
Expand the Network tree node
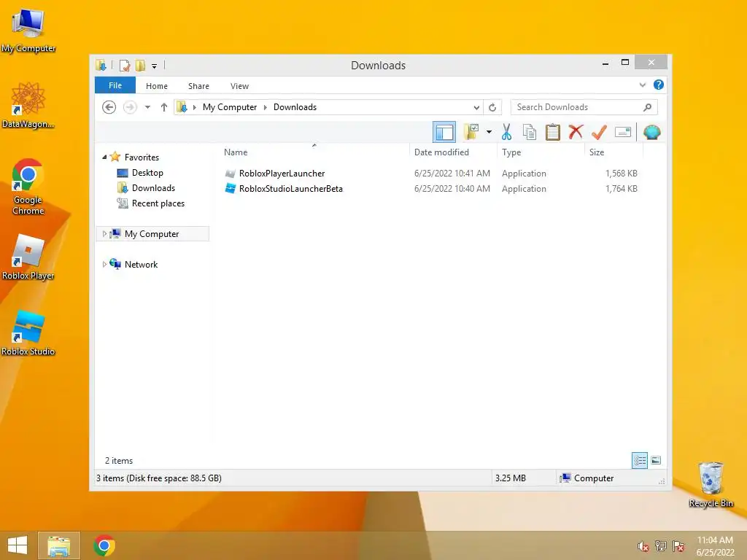(104, 264)
